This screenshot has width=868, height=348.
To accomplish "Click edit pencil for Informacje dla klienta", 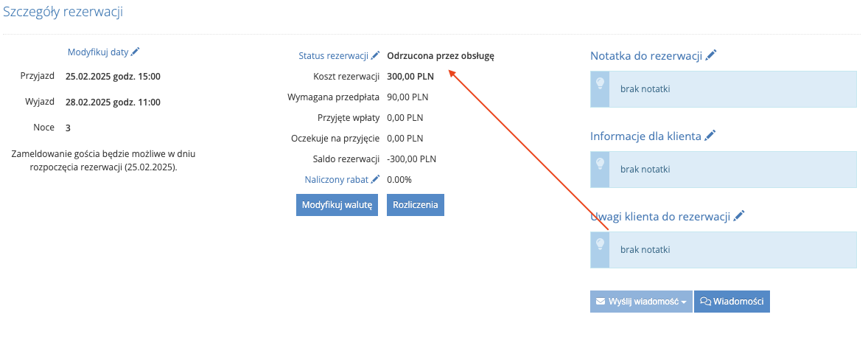I will [710, 135].
